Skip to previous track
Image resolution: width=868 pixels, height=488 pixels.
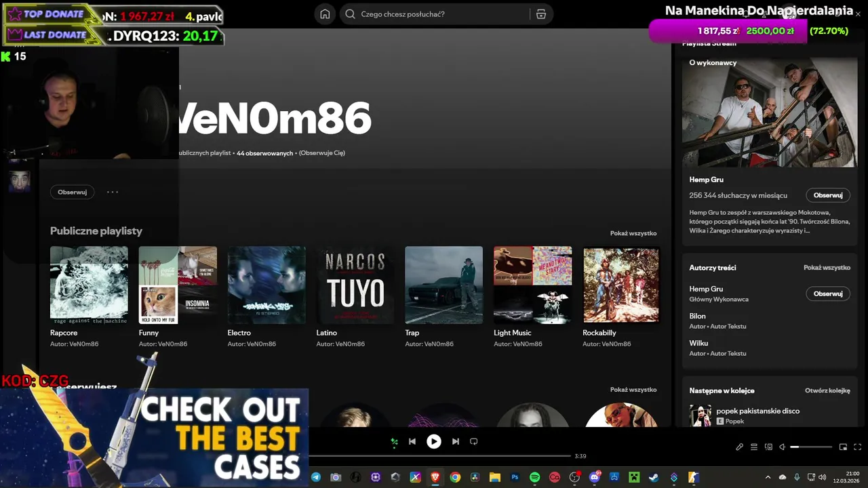click(x=412, y=441)
